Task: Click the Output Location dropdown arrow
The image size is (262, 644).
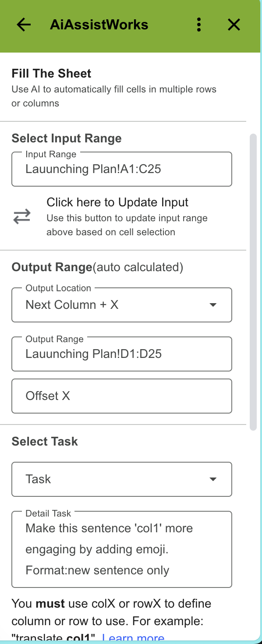Action: (213, 304)
